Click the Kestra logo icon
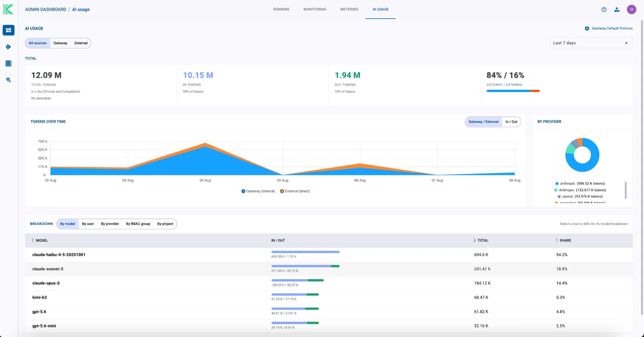 [x=8, y=9]
